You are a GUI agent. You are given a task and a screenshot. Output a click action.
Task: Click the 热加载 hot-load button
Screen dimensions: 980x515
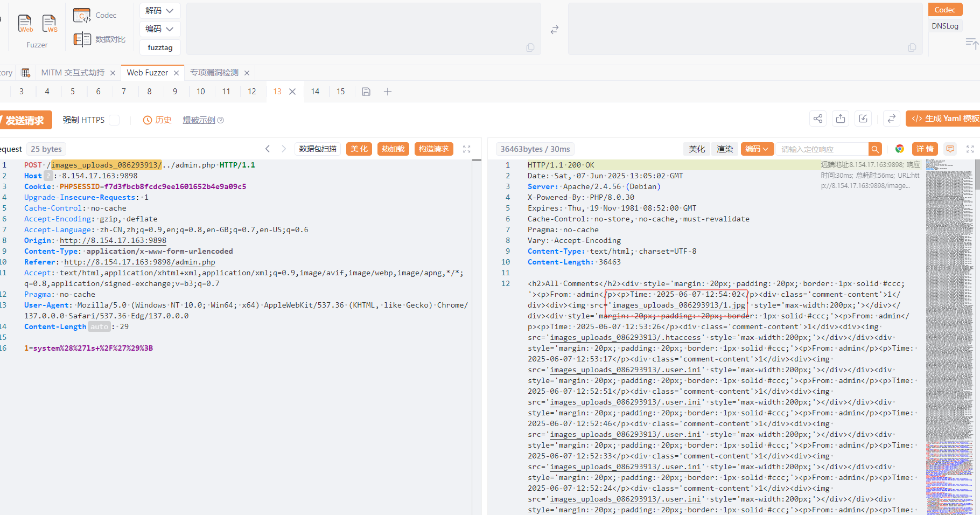(x=394, y=149)
